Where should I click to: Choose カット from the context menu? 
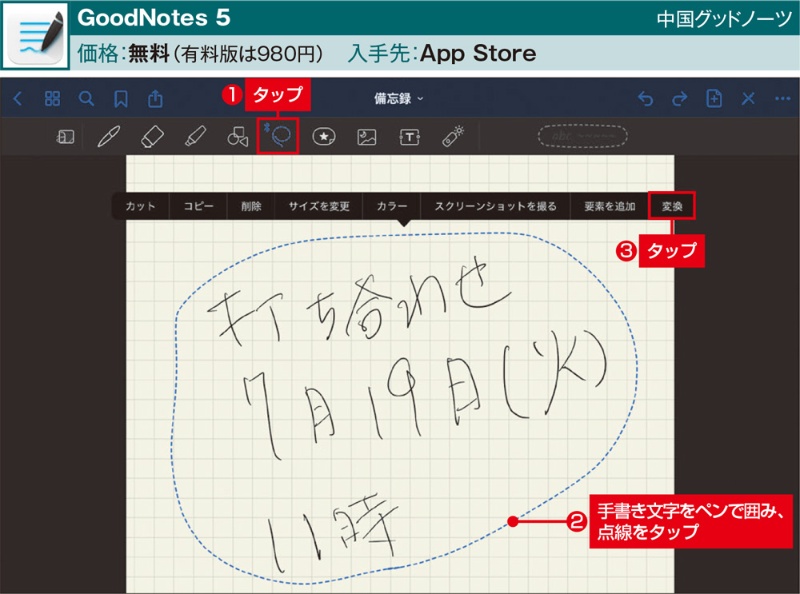tap(140, 206)
